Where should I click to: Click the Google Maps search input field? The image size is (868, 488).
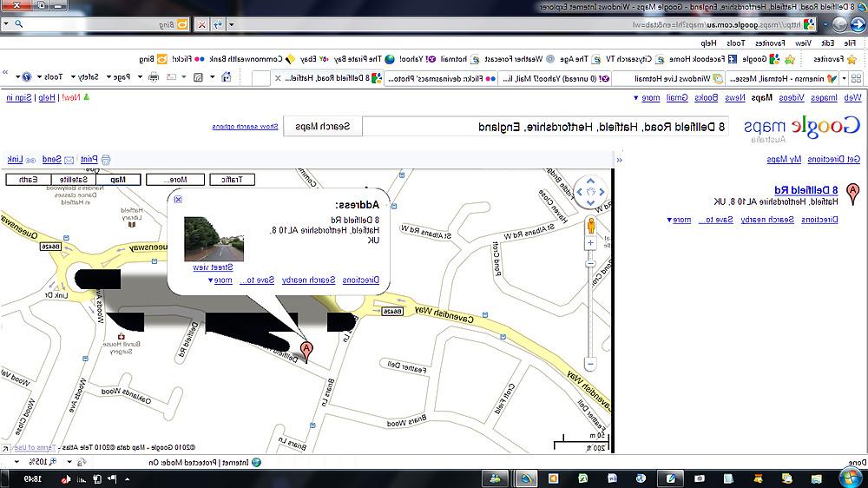tap(546, 127)
